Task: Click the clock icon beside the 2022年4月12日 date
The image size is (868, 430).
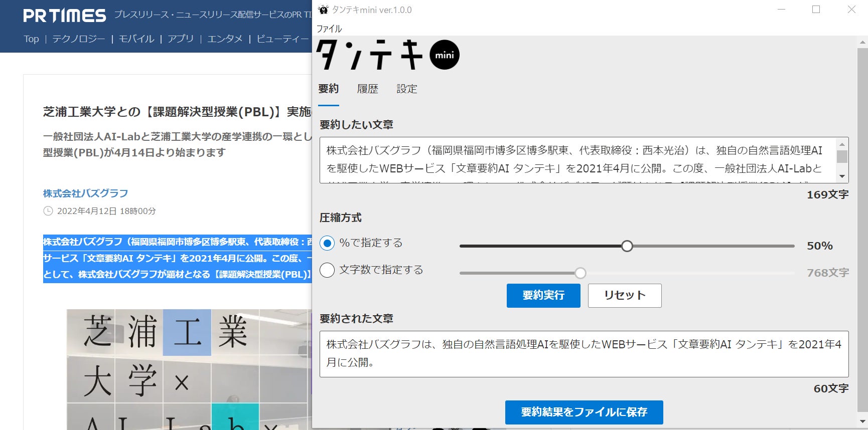Action: tap(48, 211)
